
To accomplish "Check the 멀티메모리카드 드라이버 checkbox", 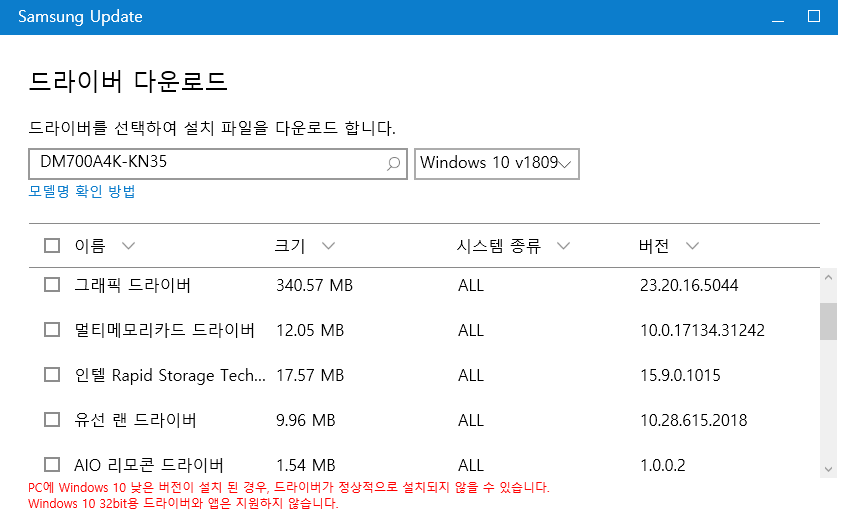I will (52, 330).
